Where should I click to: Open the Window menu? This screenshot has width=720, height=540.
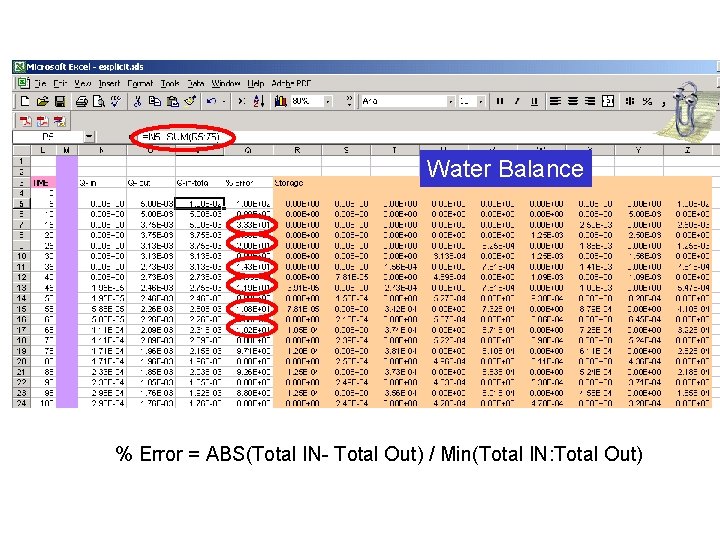[226, 84]
